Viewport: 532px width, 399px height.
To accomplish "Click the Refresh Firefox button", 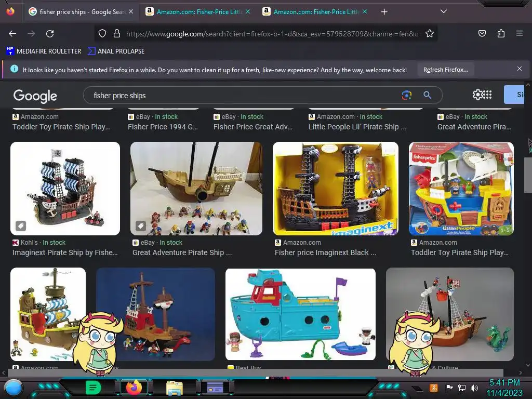I will tap(445, 70).
